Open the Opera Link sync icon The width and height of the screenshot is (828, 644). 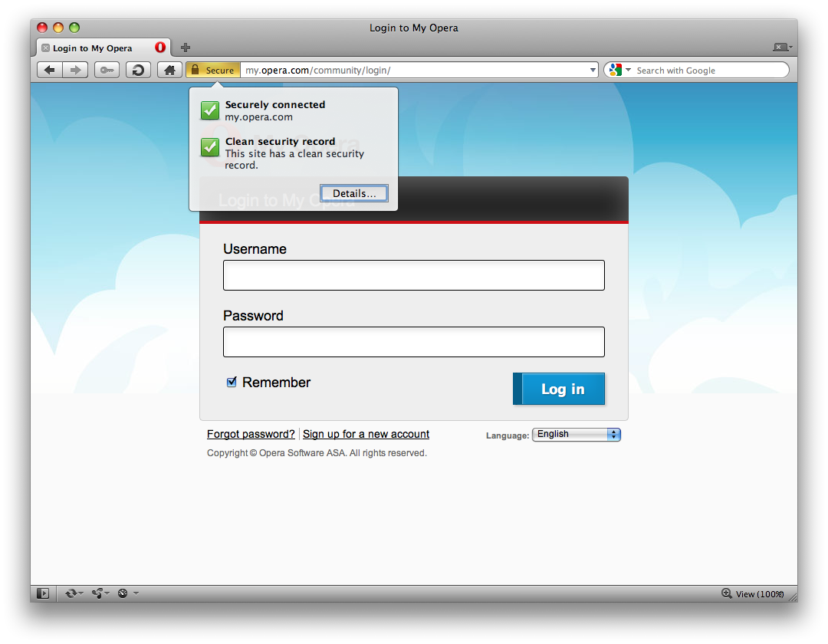(72, 593)
